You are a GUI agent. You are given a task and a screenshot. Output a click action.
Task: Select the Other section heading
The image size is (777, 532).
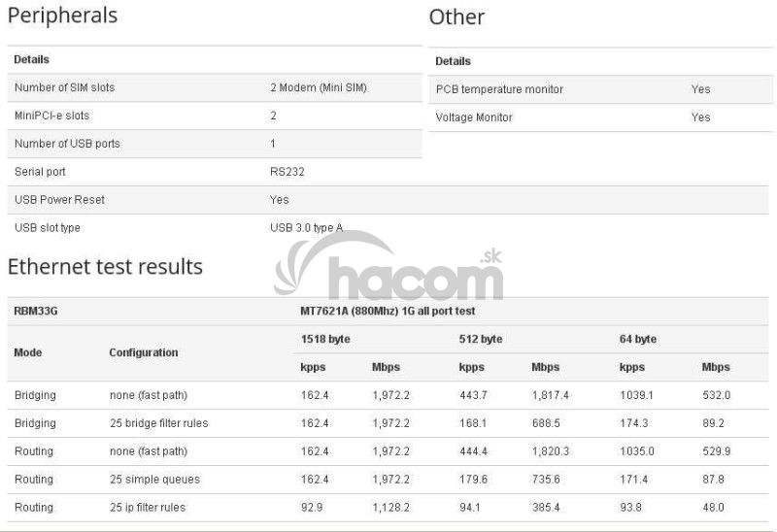click(x=456, y=17)
